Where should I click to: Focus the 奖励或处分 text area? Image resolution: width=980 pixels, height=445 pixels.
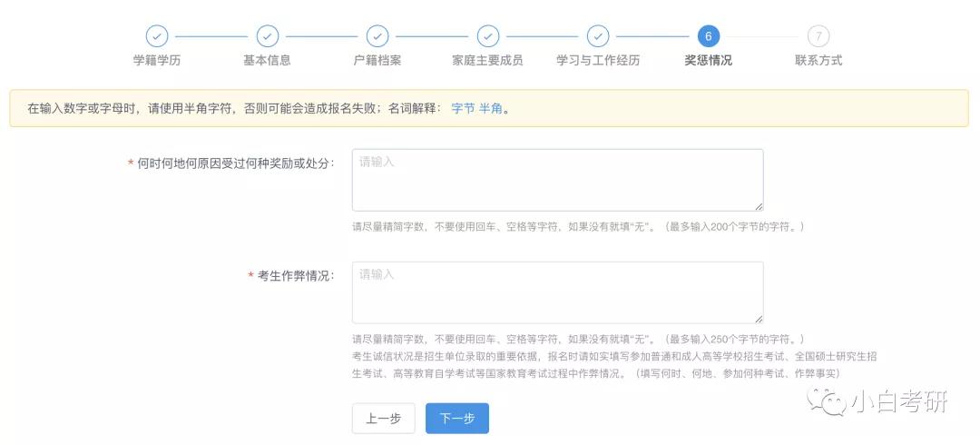(557, 180)
